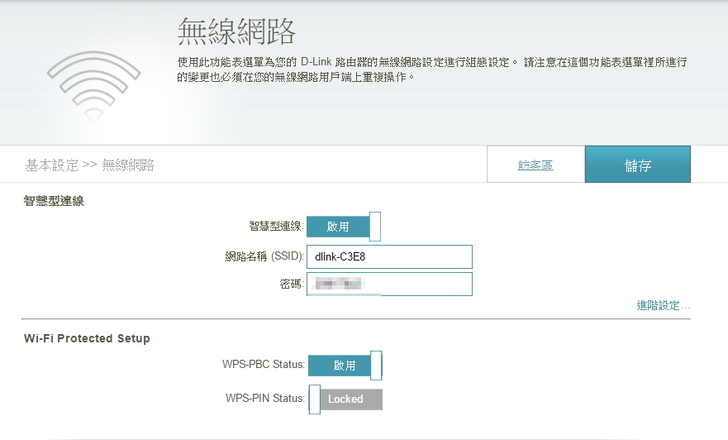This screenshot has height=440, width=728.
Task: Click the 無線網路 page title
Action: [x=236, y=32]
